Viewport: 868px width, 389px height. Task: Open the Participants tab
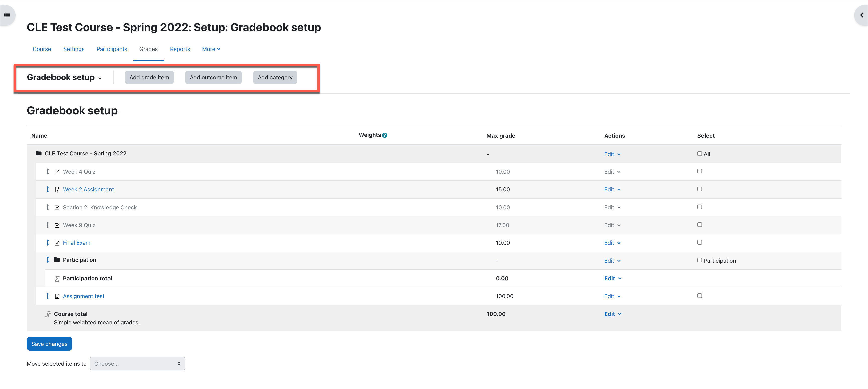tap(112, 49)
